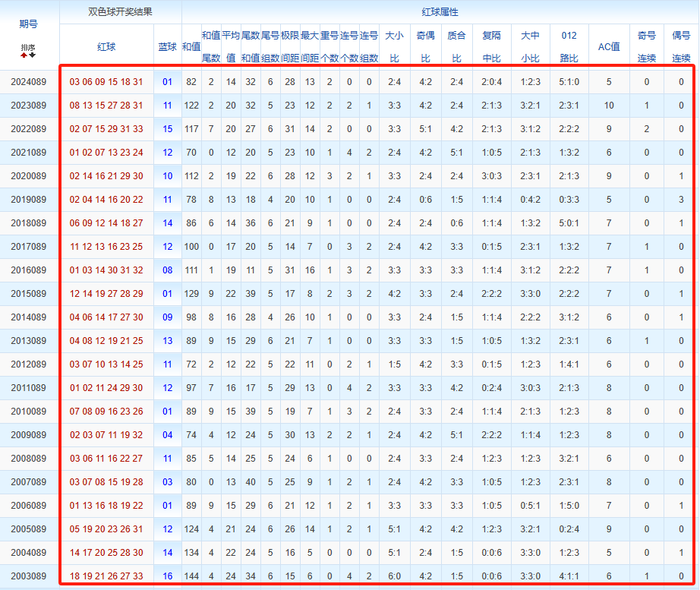Select the 012路比 column header
700x590 pixels.
pos(569,46)
